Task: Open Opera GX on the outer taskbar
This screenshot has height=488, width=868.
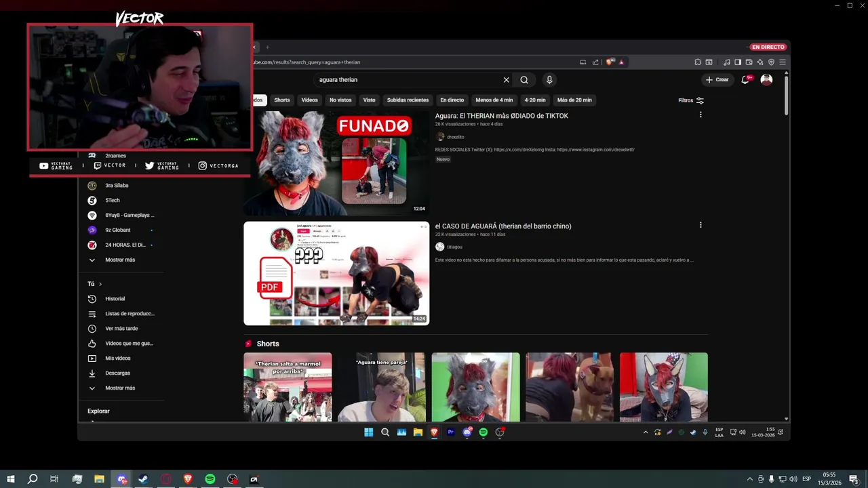Action: (x=165, y=479)
